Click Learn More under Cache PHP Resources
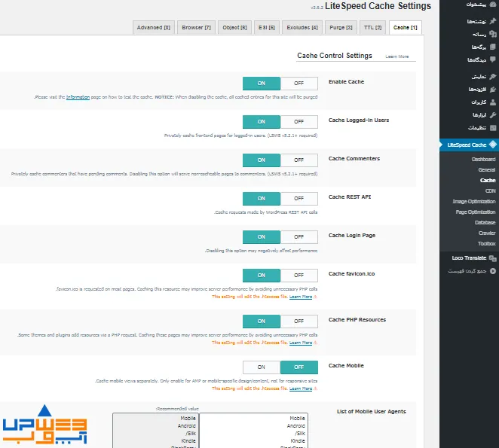This screenshot has height=448, width=499. [301, 343]
